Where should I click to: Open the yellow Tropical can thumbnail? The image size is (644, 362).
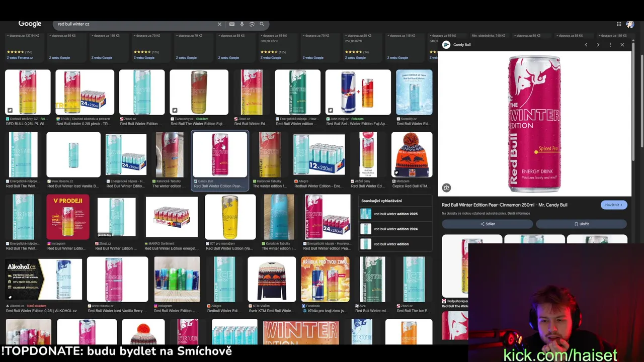pyautogui.click(x=230, y=217)
